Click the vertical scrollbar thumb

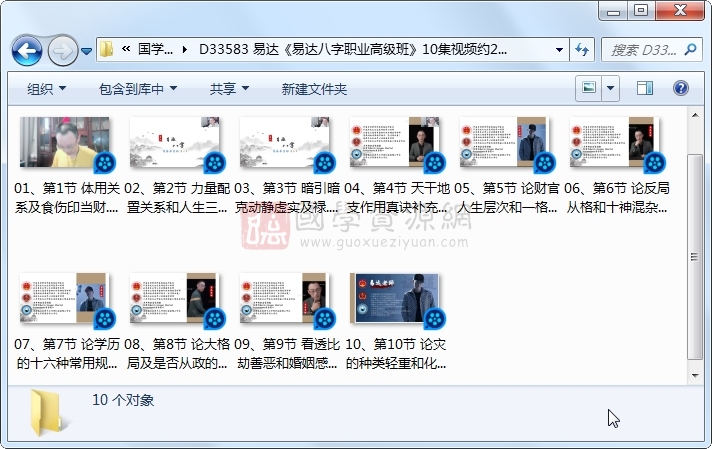pos(695,257)
